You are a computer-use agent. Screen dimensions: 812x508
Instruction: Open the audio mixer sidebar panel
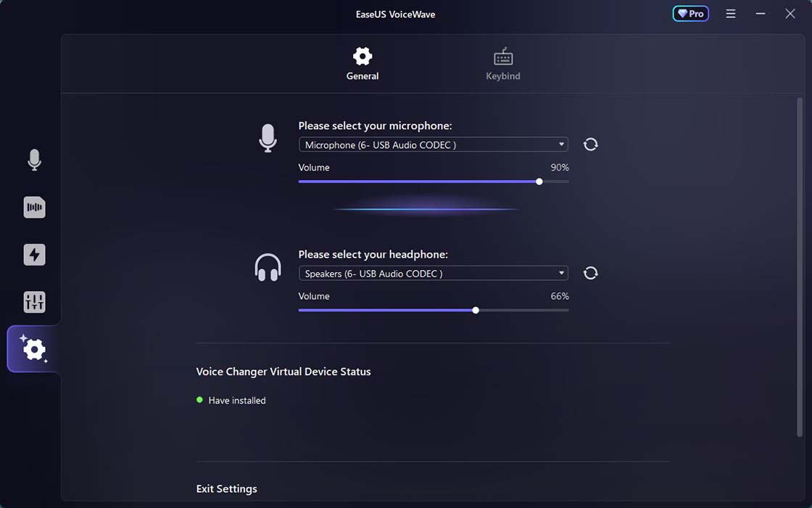tap(34, 301)
